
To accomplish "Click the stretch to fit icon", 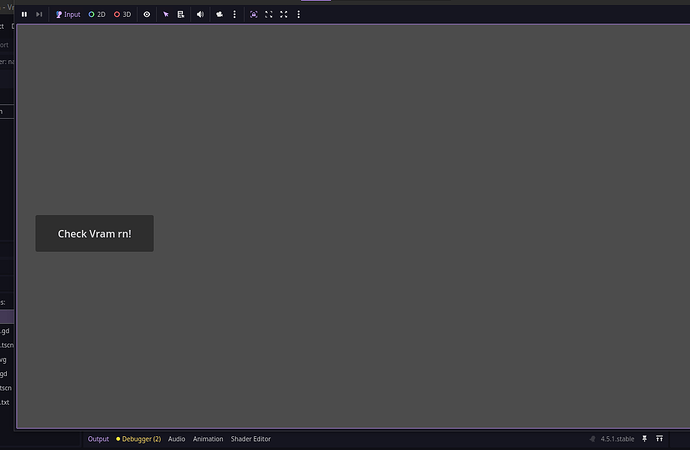I will click(x=284, y=15).
